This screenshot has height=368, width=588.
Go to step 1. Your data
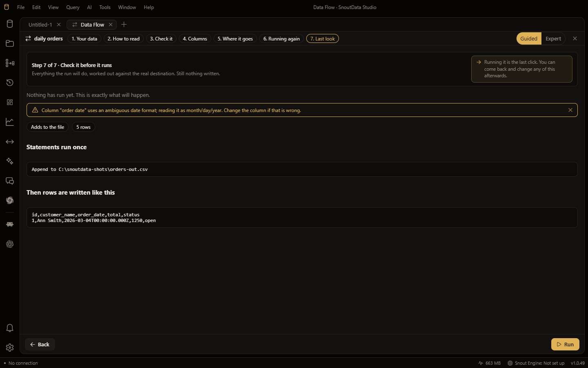click(84, 39)
